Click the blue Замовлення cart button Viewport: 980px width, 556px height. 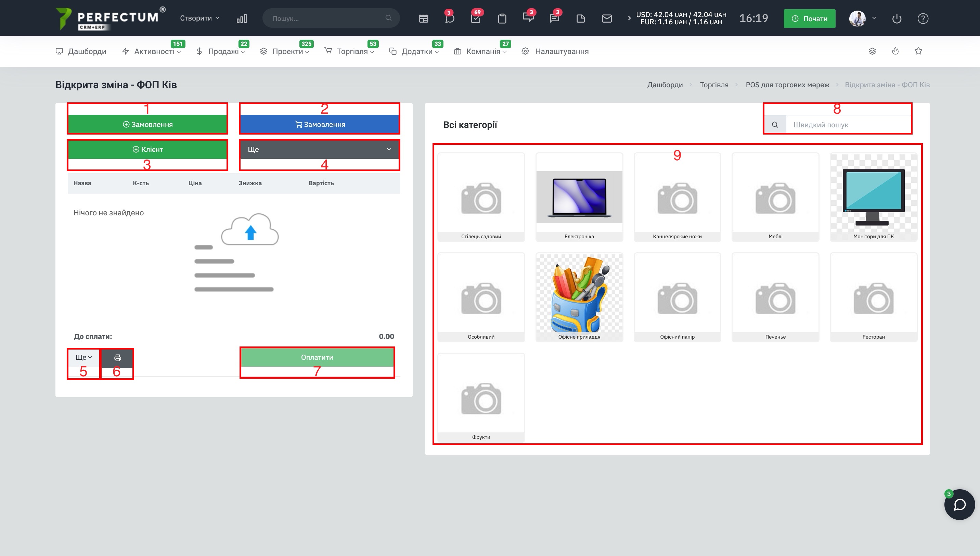pos(319,125)
